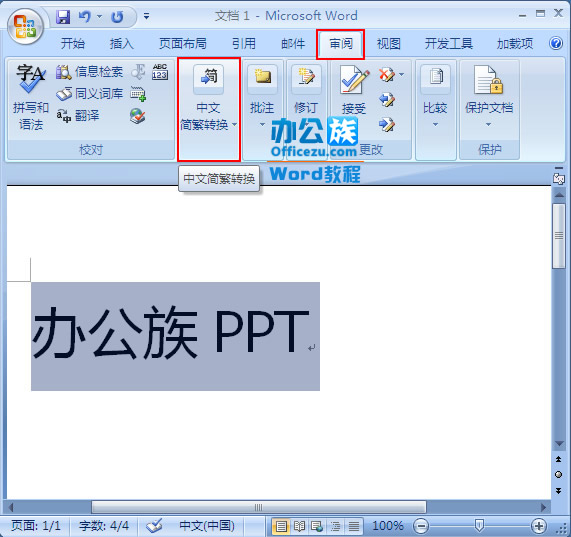Open 同义词库 thesaurus
Viewport: 571px width, 537px height.
(90, 94)
